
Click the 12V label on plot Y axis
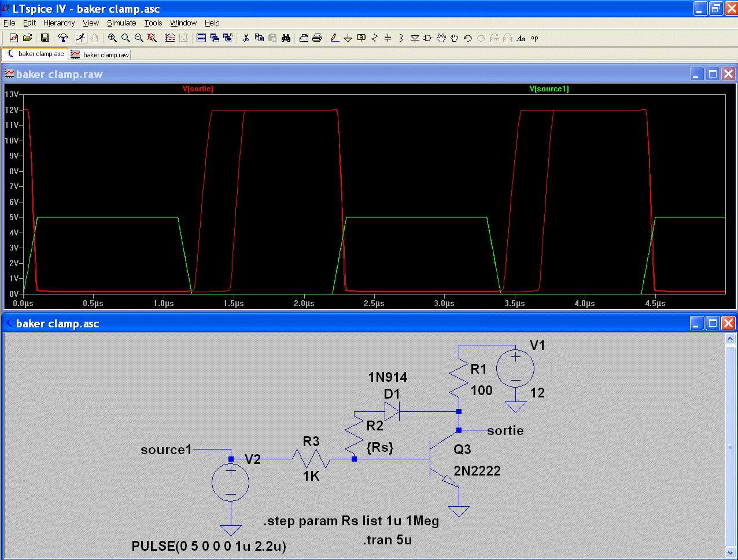pos(12,110)
